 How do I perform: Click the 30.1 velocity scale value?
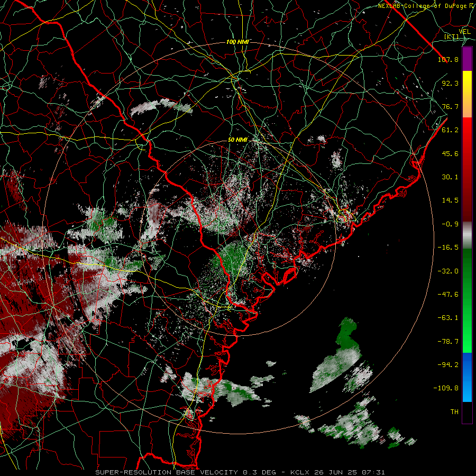(450, 177)
